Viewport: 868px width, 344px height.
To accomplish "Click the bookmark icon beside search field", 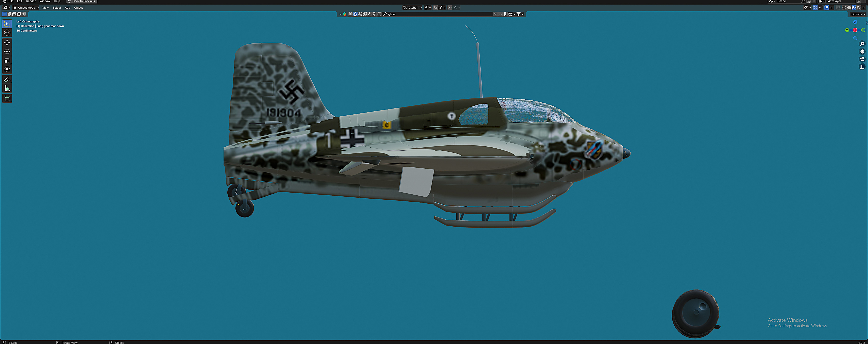I will pos(505,14).
